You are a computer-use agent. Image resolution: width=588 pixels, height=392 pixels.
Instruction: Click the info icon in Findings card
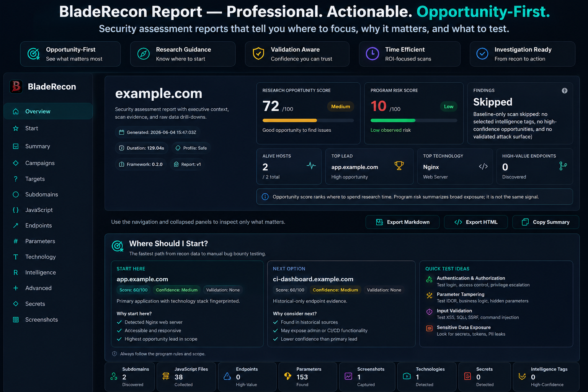[565, 91]
